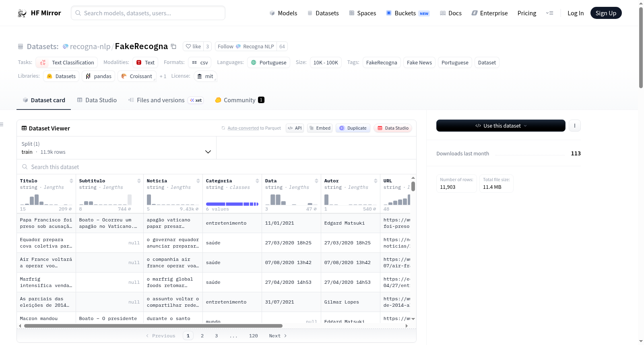
Task: Sort the Noticia column
Action: 198,181
